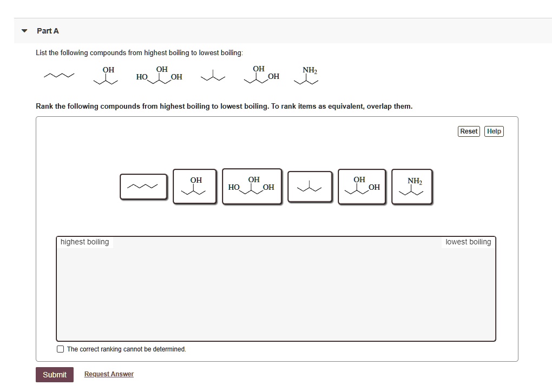Viewport: 552px width, 392px height.
Task: Select the tile with single OH pentanol structure
Action: point(195,187)
